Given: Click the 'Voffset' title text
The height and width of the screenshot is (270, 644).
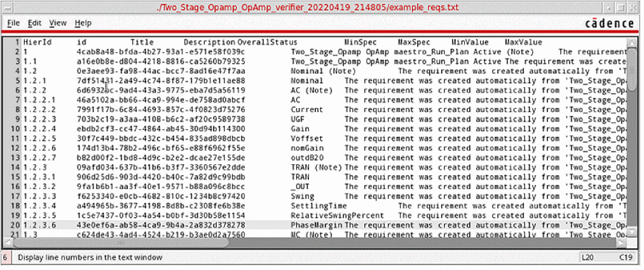Looking at the screenshot, I should tap(307, 139).
